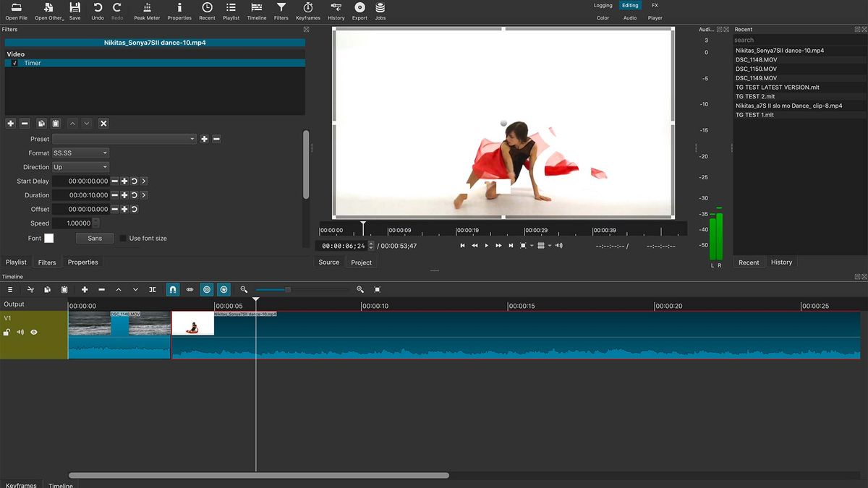Image resolution: width=868 pixels, height=488 pixels.
Task: Switch to the Properties tab
Action: pos(82,262)
